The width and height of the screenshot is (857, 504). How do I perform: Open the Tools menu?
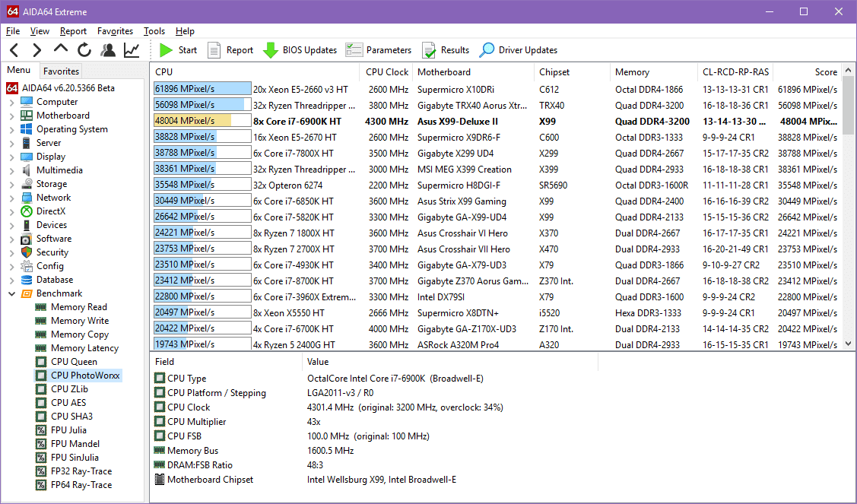pyautogui.click(x=154, y=31)
